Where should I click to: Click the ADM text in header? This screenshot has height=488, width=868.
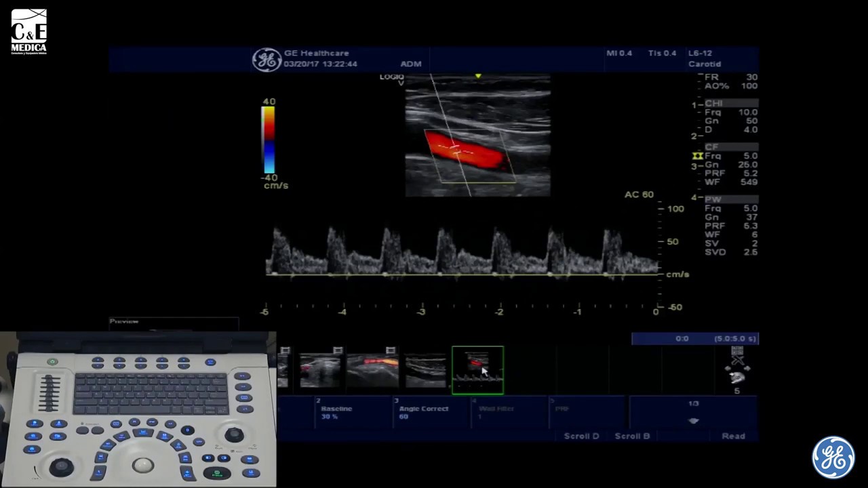pos(411,64)
